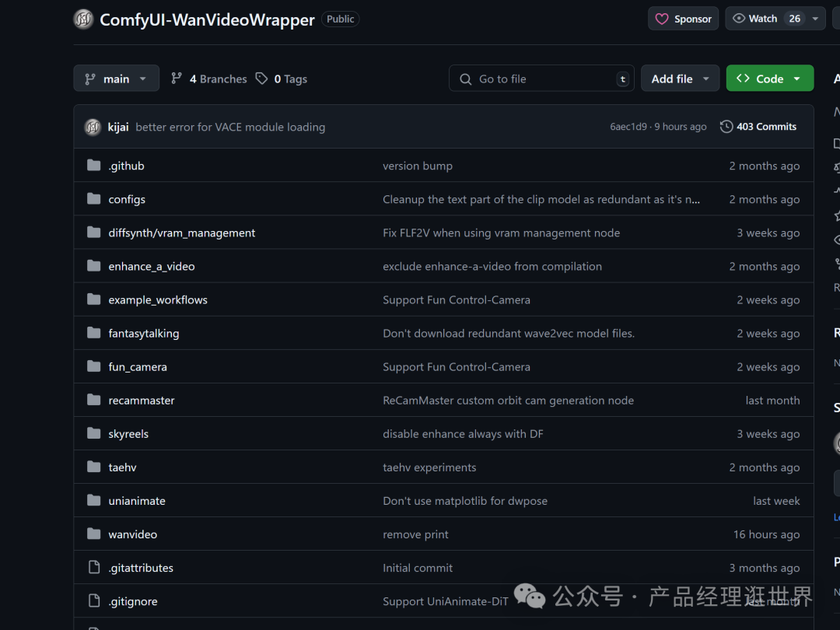
Task: Open the 'Support UniAnimate-DiT' commit message
Action: (445, 601)
